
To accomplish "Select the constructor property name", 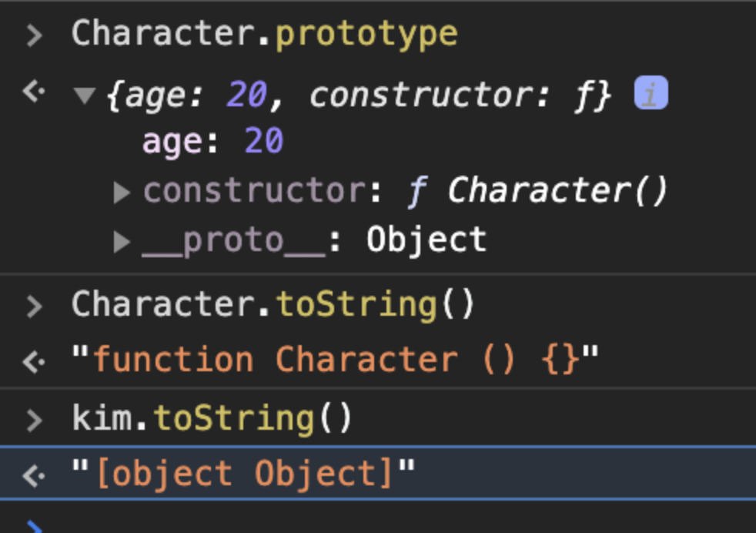I will point(253,191).
